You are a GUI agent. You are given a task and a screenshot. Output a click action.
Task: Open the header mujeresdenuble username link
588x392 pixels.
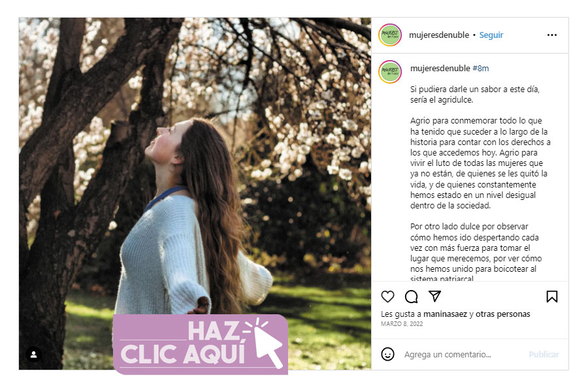pyautogui.click(x=439, y=35)
